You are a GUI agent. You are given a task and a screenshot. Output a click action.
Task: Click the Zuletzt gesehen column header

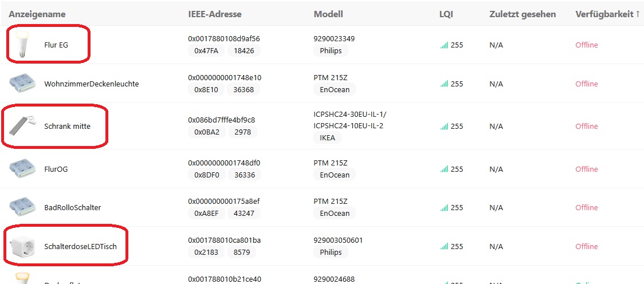point(523,14)
